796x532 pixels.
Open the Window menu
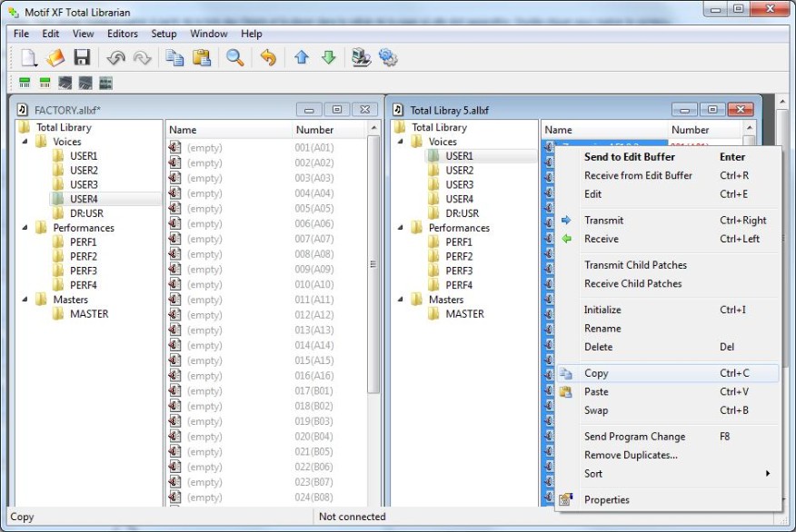click(x=209, y=34)
